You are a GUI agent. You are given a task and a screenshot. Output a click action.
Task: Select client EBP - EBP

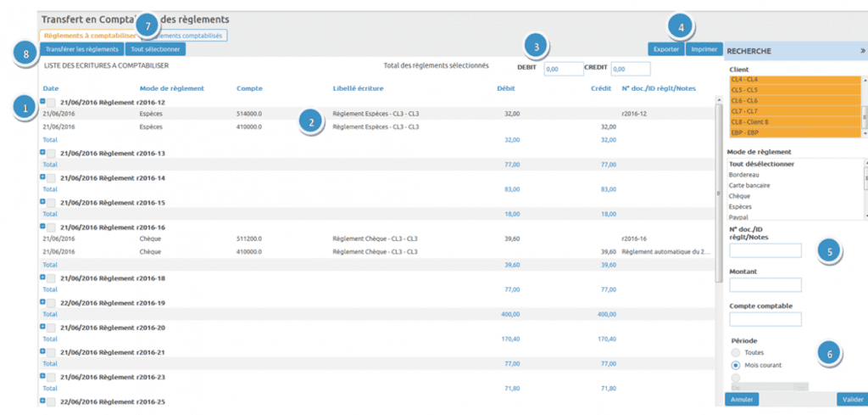(x=795, y=132)
